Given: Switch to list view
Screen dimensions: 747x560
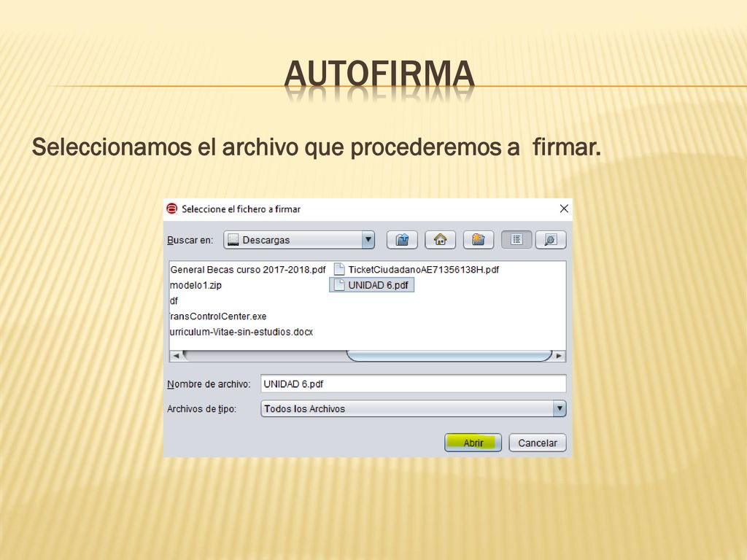Looking at the screenshot, I should click(516, 239).
